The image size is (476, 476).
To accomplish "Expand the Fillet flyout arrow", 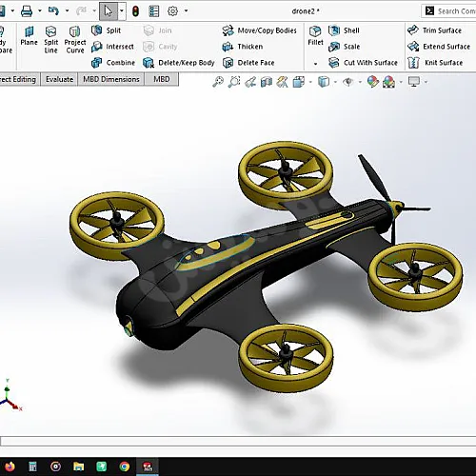I will tap(315, 64).
